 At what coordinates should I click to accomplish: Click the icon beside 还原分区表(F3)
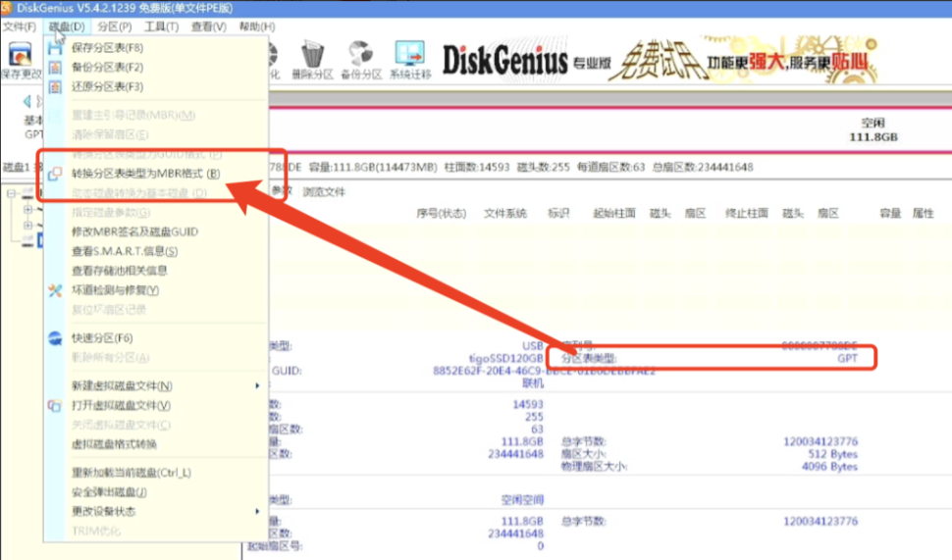pyautogui.click(x=55, y=86)
